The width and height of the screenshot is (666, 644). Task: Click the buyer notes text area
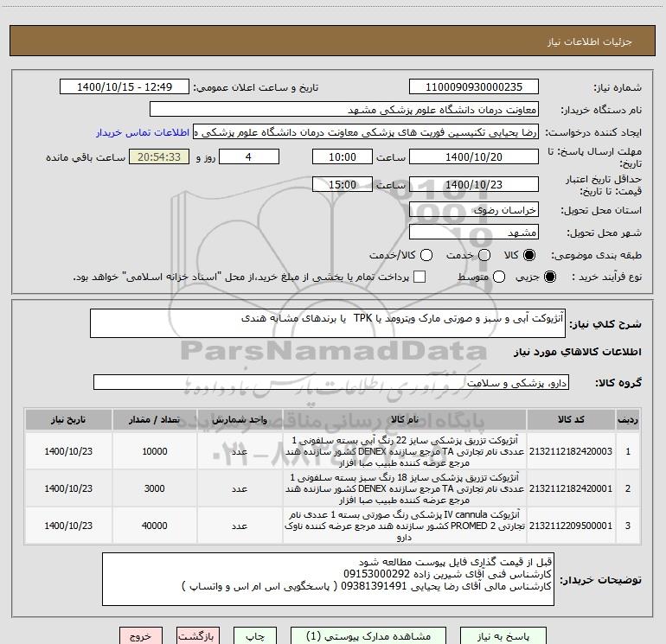point(328,579)
